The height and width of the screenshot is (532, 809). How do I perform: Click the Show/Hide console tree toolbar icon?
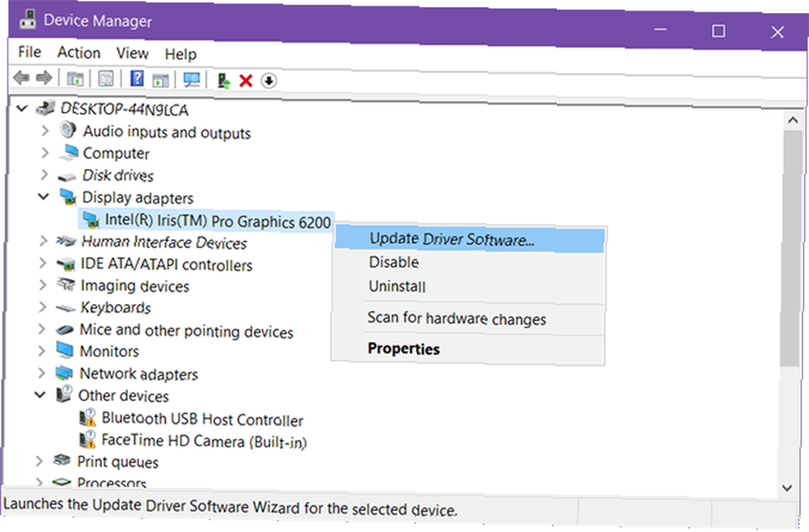point(75,79)
